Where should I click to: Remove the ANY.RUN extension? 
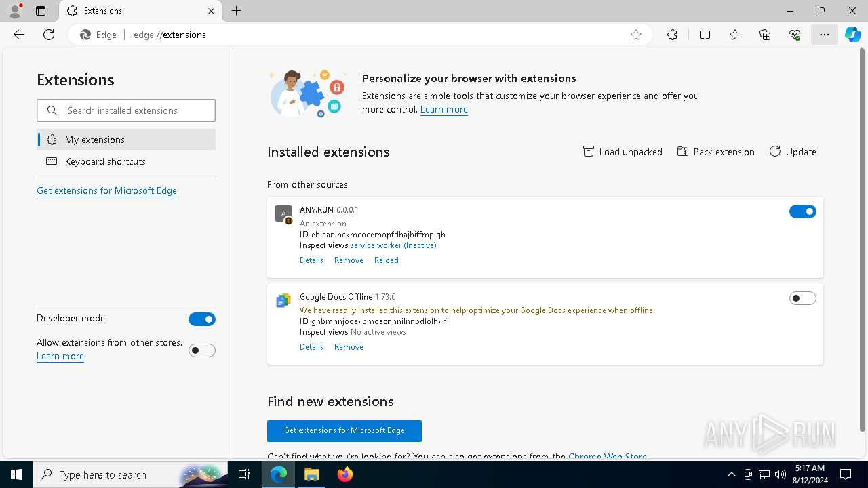(x=349, y=260)
